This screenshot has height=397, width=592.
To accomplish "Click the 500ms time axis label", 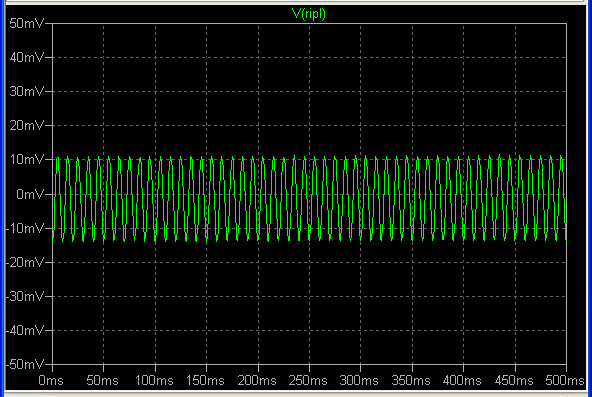I will click(x=565, y=380).
